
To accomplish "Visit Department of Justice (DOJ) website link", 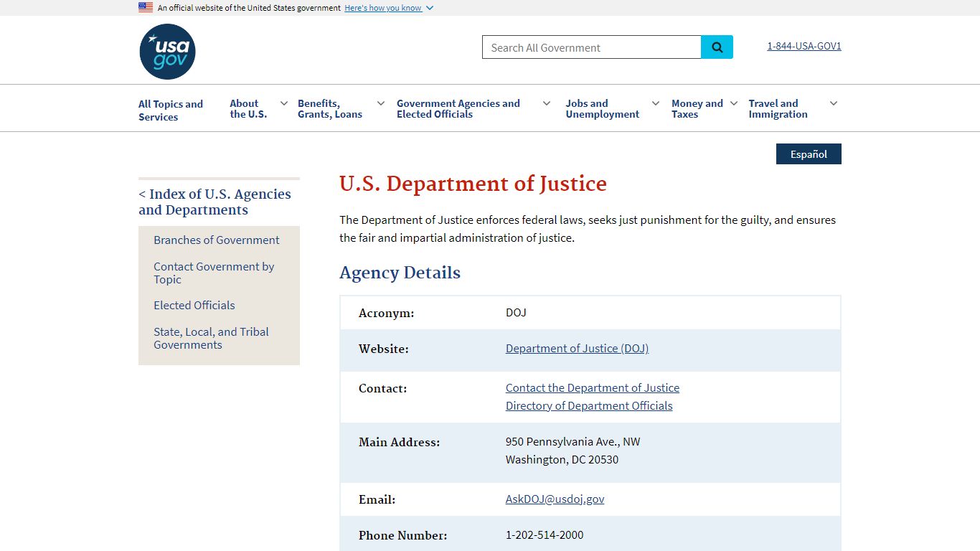I will [577, 349].
